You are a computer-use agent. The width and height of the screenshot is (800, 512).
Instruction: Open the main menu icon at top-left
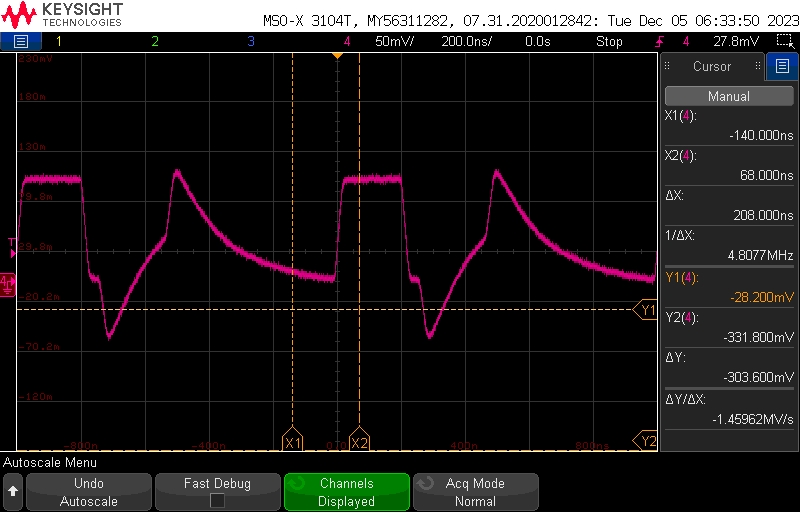(x=21, y=41)
